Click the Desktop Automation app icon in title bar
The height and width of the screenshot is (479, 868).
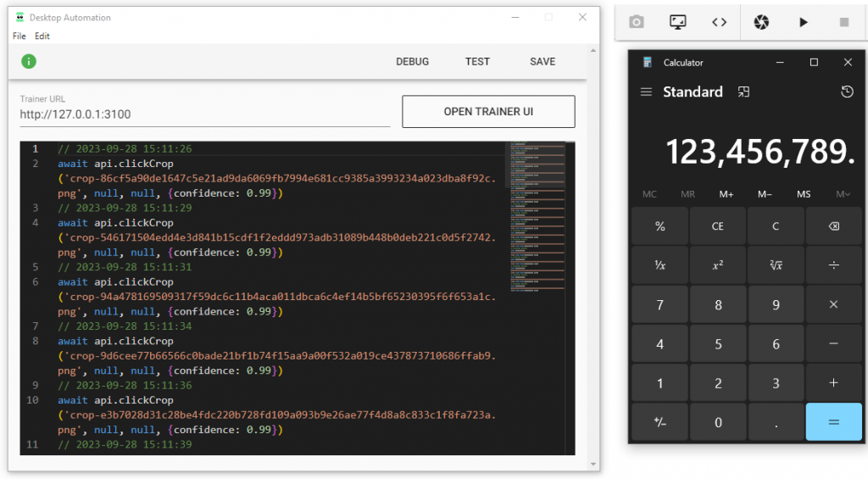pyautogui.click(x=20, y=17)
